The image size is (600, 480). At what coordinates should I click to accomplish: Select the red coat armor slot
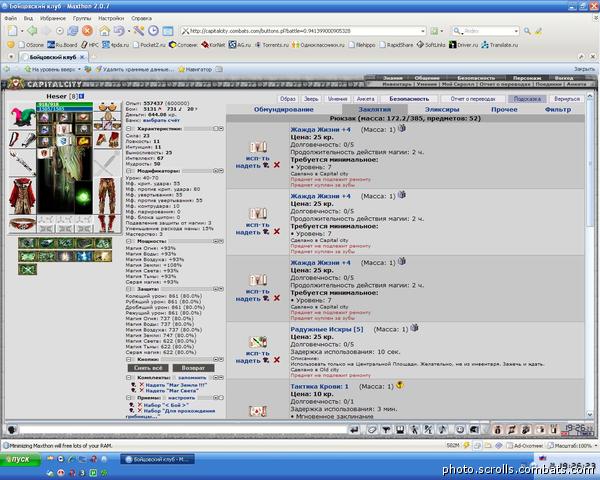pos(22,196)
